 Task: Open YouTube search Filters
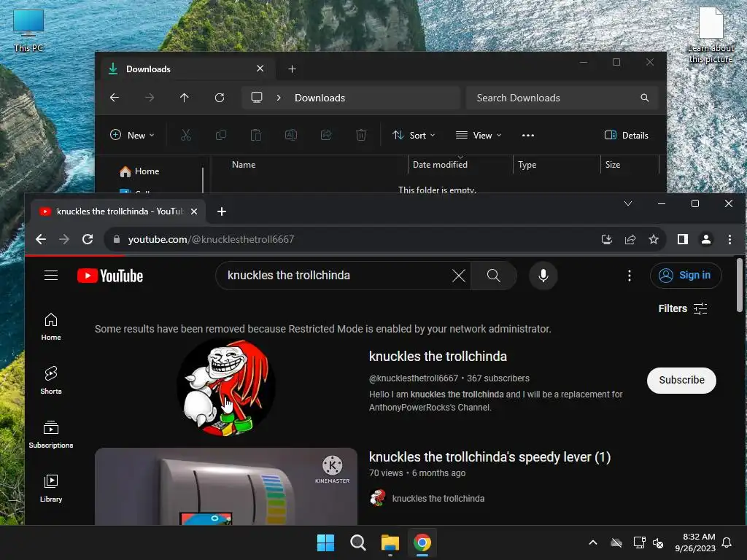pos(683,308)
